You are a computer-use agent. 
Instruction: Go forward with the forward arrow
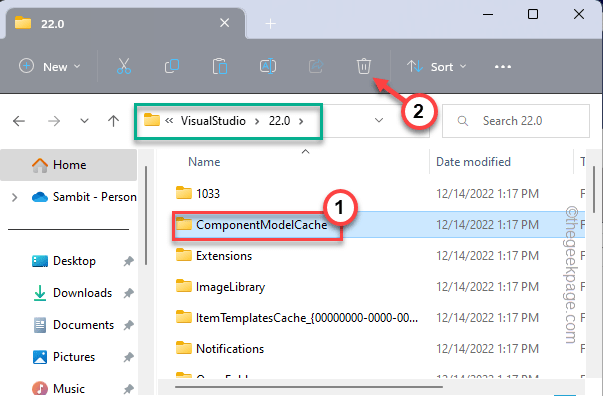(54, 121)
